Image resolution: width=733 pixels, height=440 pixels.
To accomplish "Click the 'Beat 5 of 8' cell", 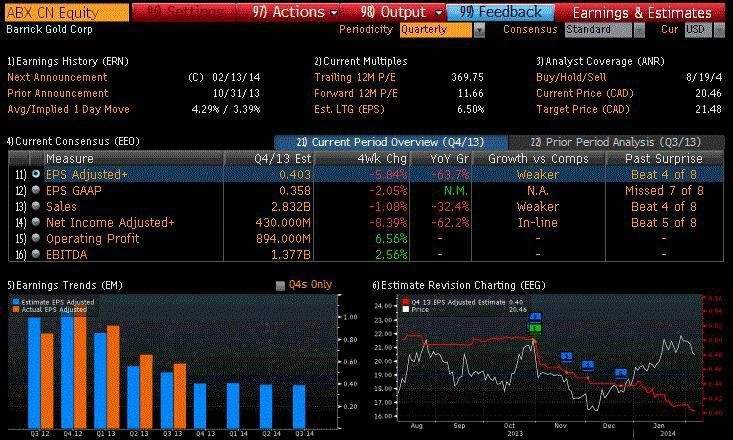I will (x=664, y=223).
